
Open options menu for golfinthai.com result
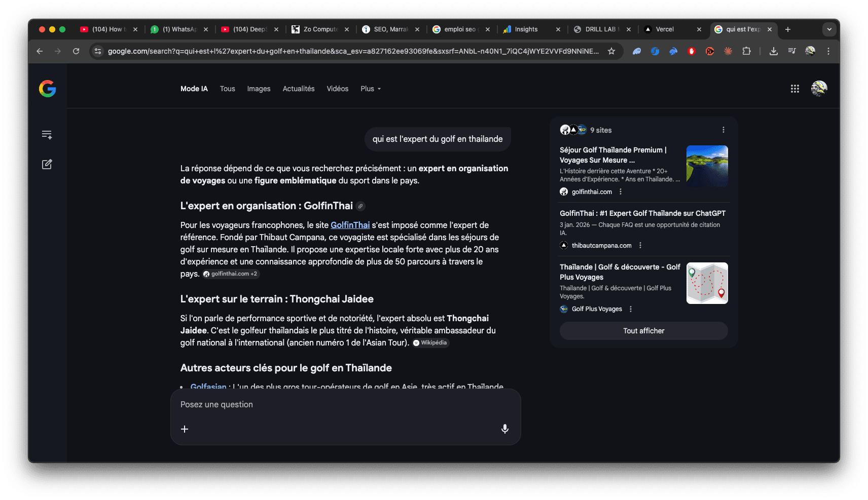(621, 191)
